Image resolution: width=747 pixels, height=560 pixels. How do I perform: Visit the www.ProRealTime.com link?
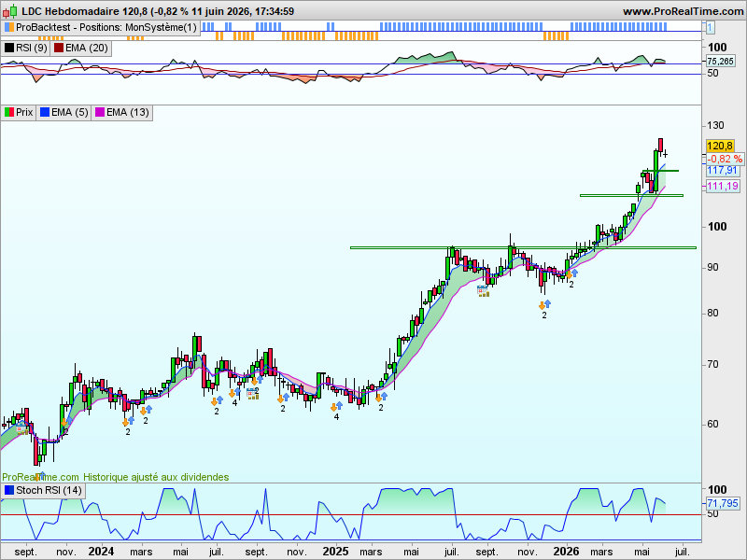[684, 11]
